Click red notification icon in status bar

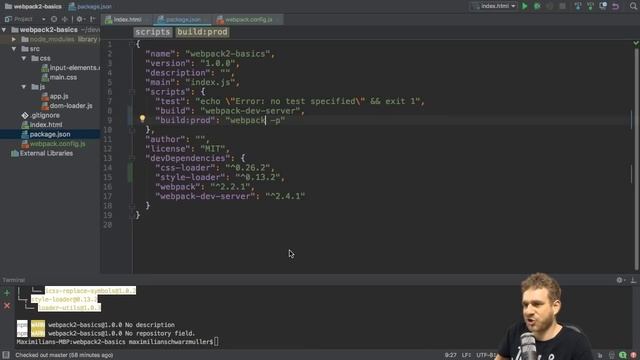click(x=633, y=355)
